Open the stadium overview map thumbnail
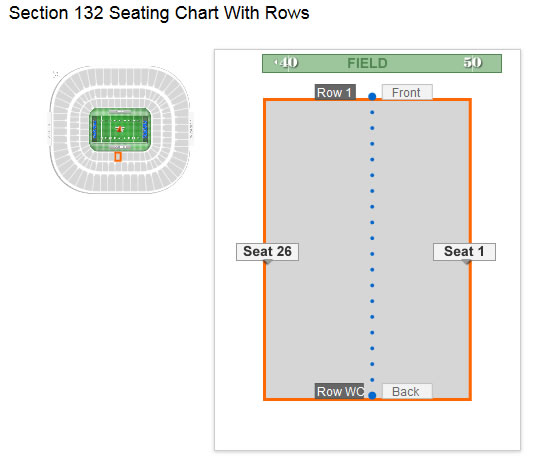The width and height of the screenshot is (536, 467). pos(120,130)
